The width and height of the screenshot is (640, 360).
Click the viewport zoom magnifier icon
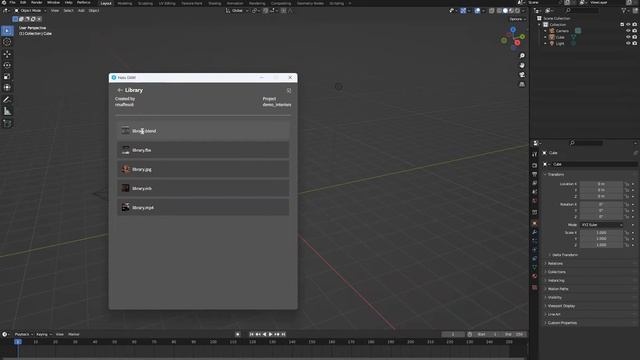522,56
